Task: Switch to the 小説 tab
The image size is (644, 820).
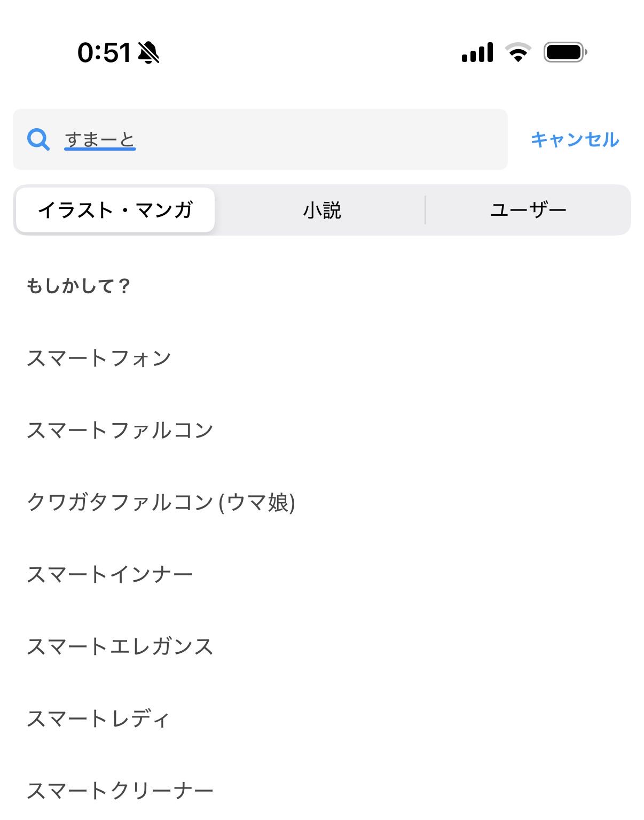Action: point(321,210)
